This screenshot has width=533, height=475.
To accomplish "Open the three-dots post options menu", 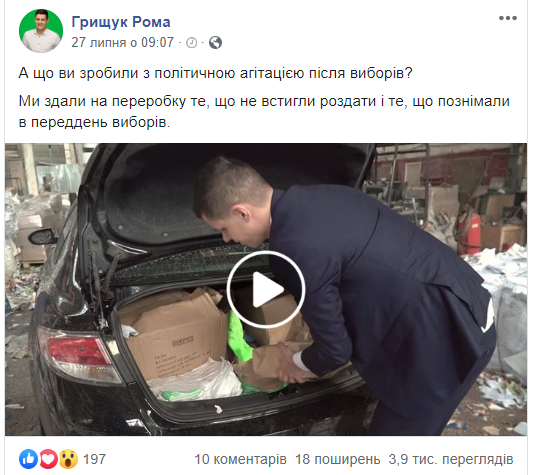I will tap(508, 18).
